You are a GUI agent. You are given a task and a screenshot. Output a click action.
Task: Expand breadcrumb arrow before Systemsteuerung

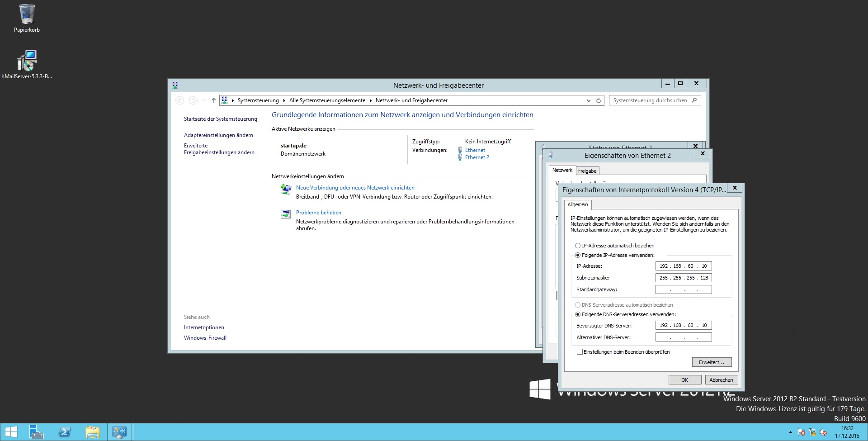(233, 100)
